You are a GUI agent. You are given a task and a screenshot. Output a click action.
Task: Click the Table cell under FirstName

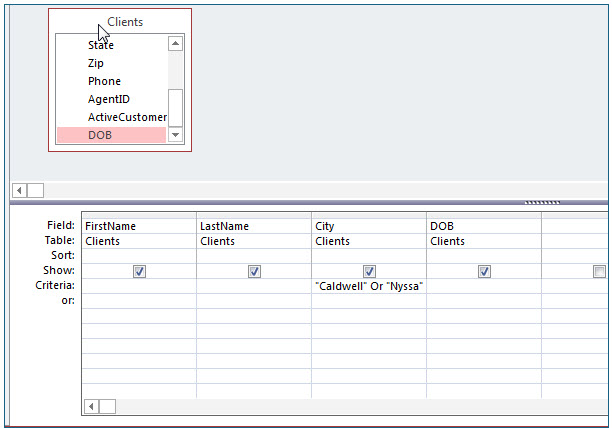click(139, 241)
